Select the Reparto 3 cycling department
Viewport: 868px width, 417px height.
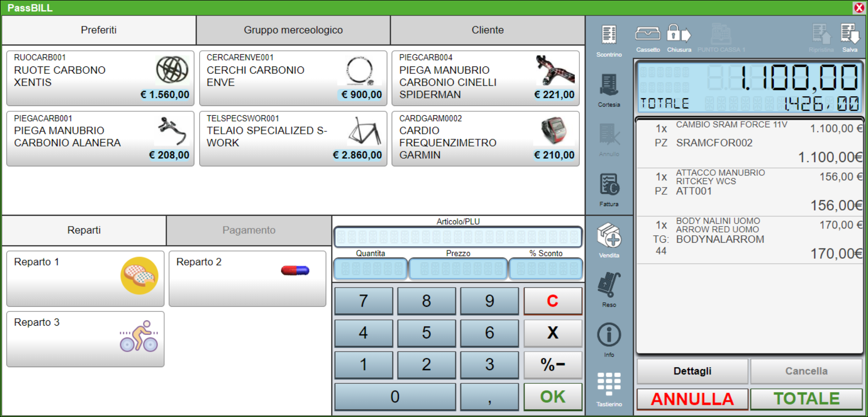click(x=85, y=339)
